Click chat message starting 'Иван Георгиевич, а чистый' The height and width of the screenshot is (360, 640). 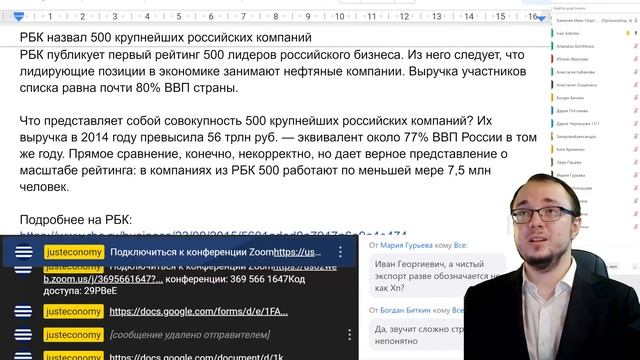point(437,276)
